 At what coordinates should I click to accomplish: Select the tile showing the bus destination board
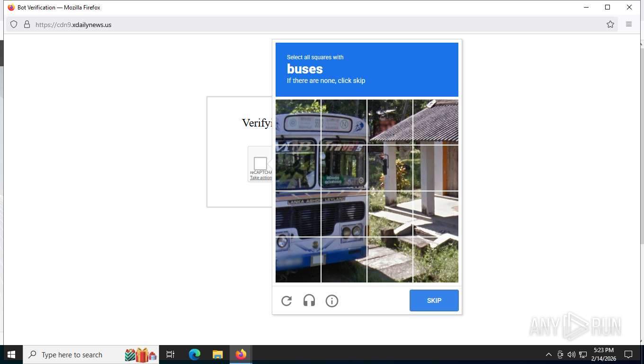pyautogui.click(x=344, y=168)
